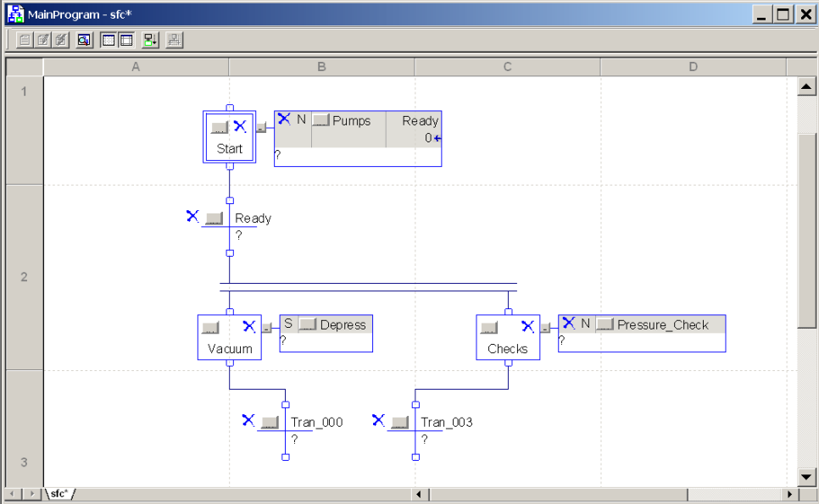Click the Ready indicator tag in Pumps action
The image size is (819, 504).
420,120
